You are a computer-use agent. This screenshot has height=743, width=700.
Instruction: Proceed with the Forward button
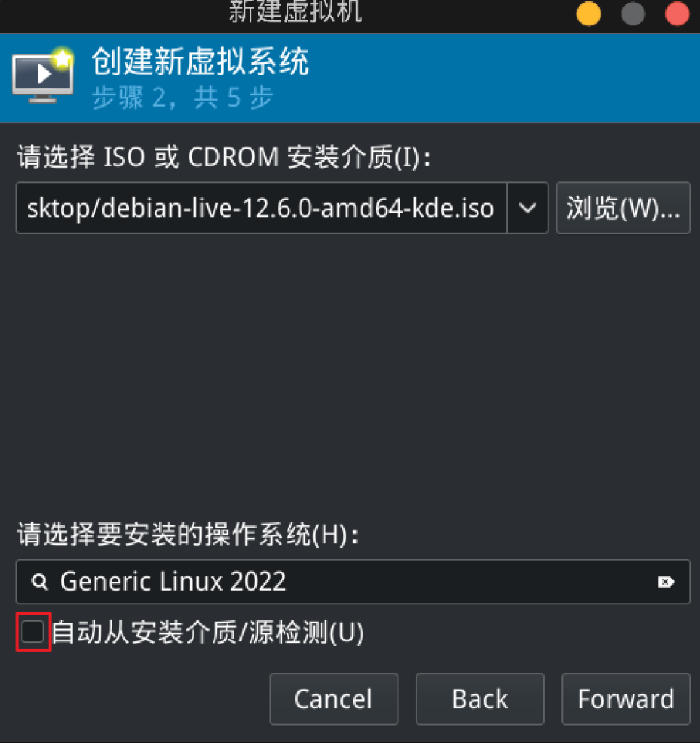(x=625, y=699)
